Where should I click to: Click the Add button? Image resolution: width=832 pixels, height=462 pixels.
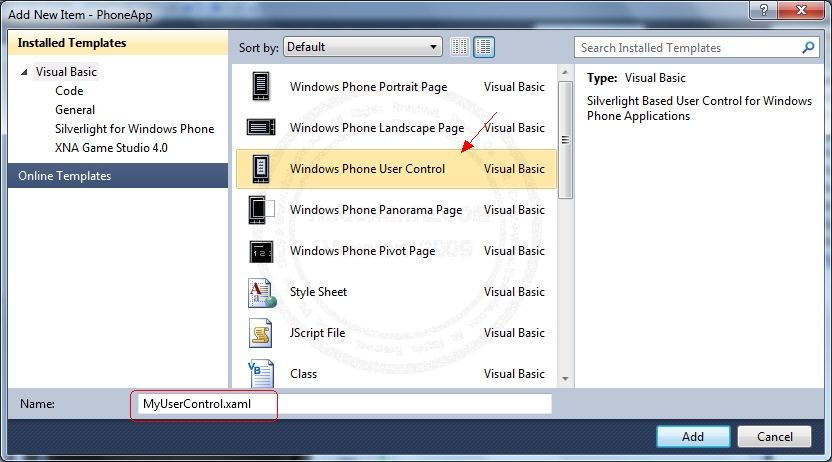pyautogui.click(x=693, y=437)
